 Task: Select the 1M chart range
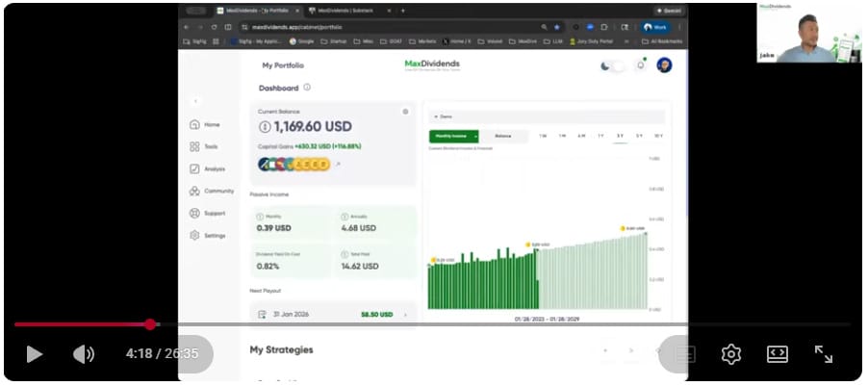point(562,137)
